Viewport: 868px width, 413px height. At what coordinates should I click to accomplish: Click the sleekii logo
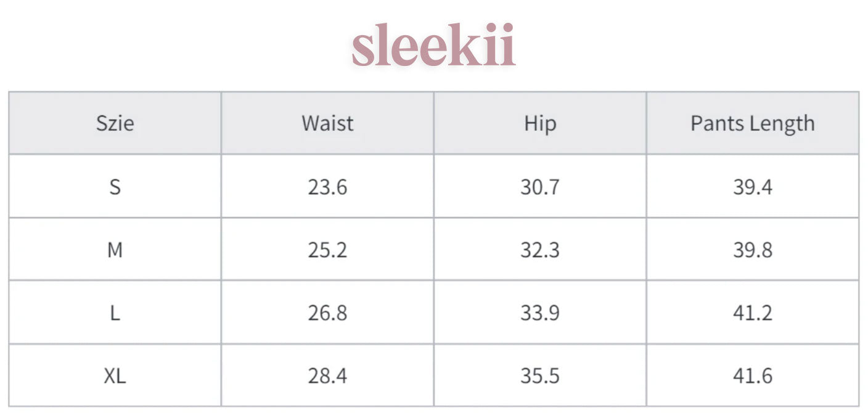click(x=433, y=46)
